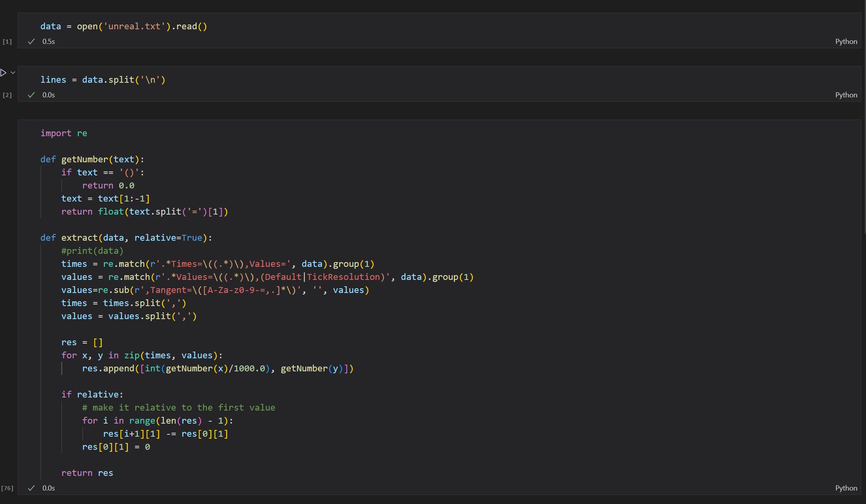Image resolution: width=866 pixels, height=504 pixels.
Task: Place cursor on def getNumber(text) line
Action: coord(92,160)
